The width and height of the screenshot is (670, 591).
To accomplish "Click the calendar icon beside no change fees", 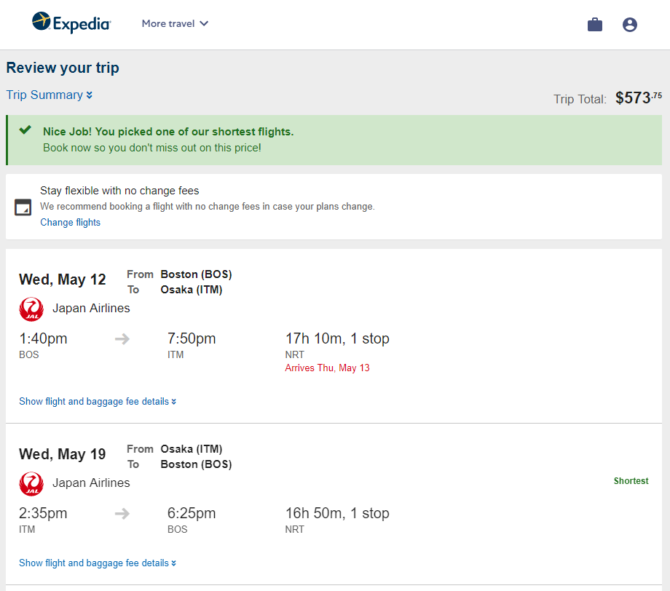I will click(x=23, y=207).
